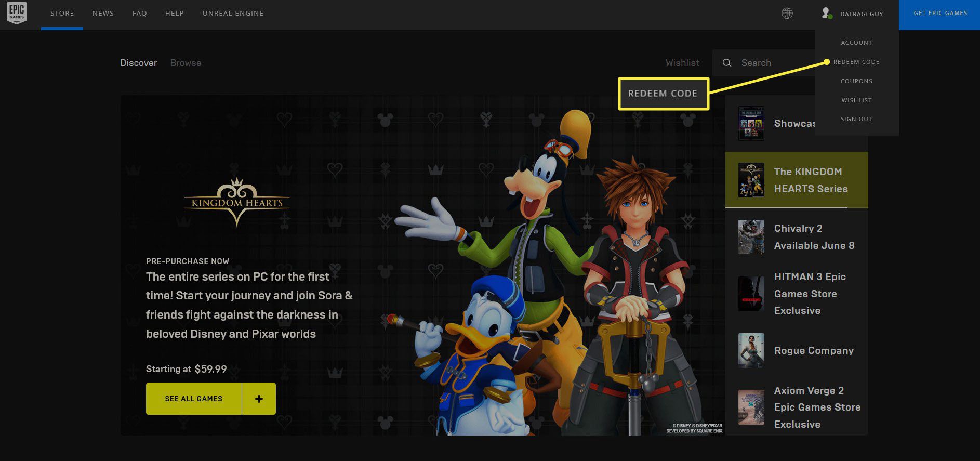Click the search magnifier icon
This screenshot has height=461, width=980.
(x=727, y=63)
